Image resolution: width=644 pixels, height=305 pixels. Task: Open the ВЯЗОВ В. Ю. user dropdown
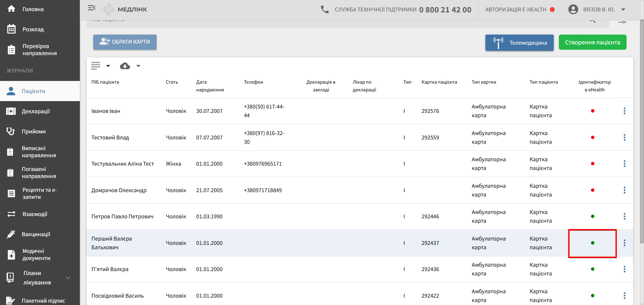623,9
